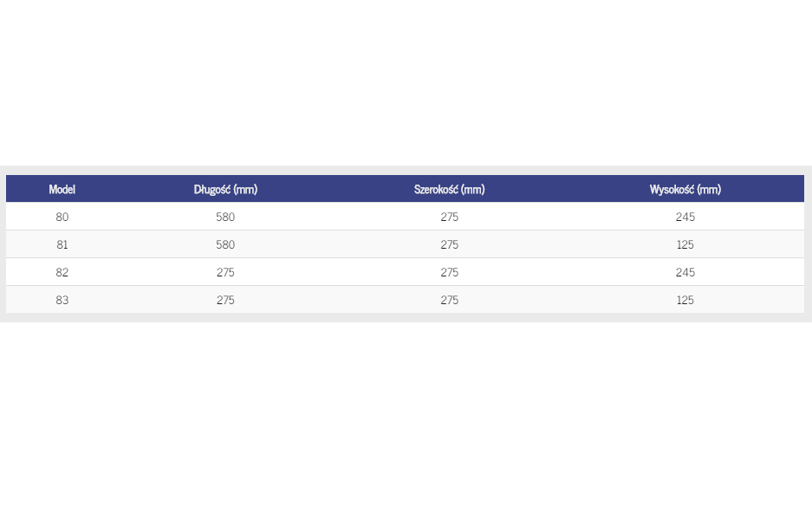The width and height of the screenshot is (812, 526).
Task: Click the Model column header
Action: 62,189
